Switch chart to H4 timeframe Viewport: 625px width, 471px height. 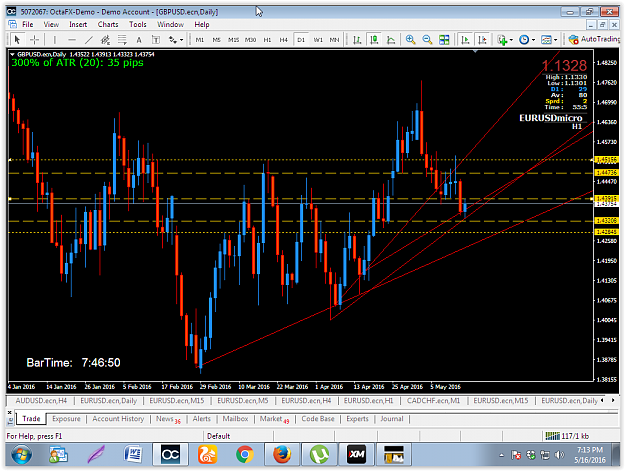tap(283, 39)
